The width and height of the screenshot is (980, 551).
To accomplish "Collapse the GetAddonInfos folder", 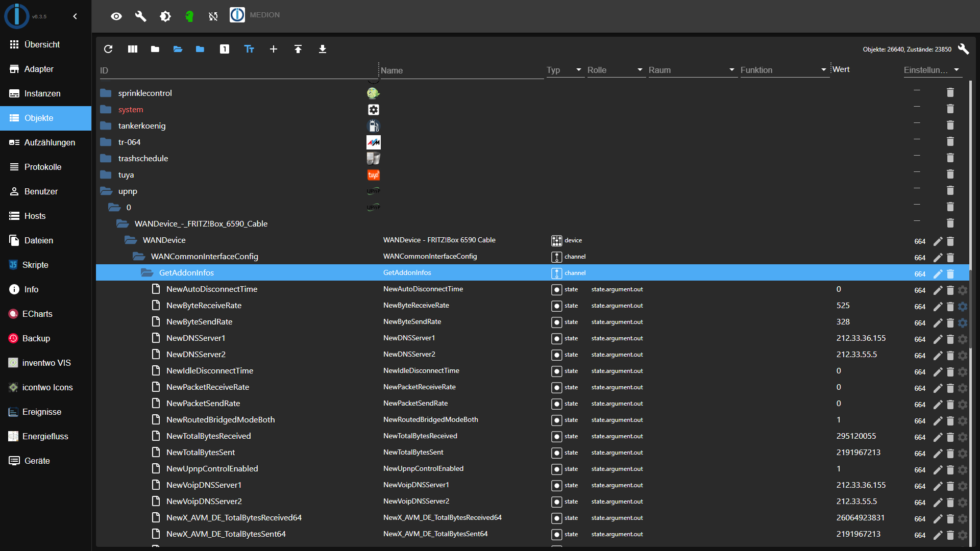I will (147, 272).
